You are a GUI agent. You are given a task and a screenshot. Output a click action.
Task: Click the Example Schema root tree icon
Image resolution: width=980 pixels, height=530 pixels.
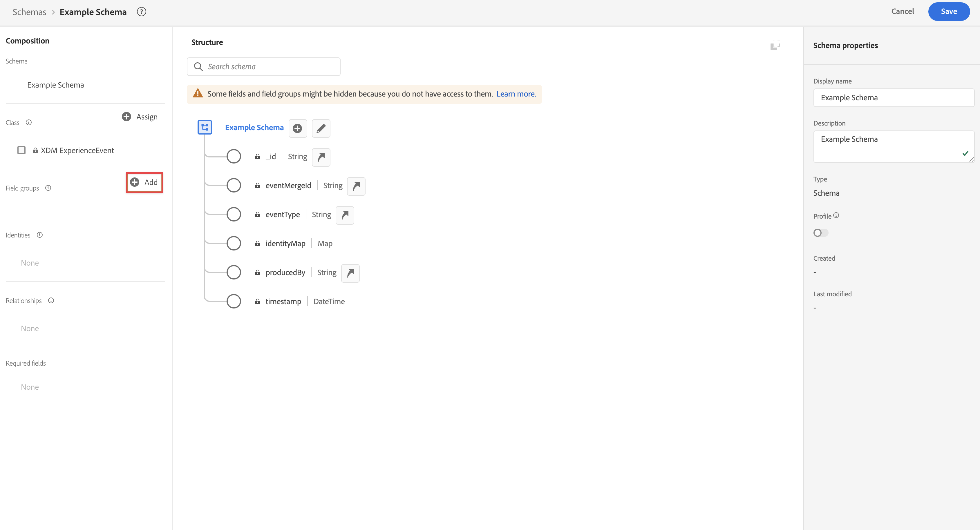(205, 127)
